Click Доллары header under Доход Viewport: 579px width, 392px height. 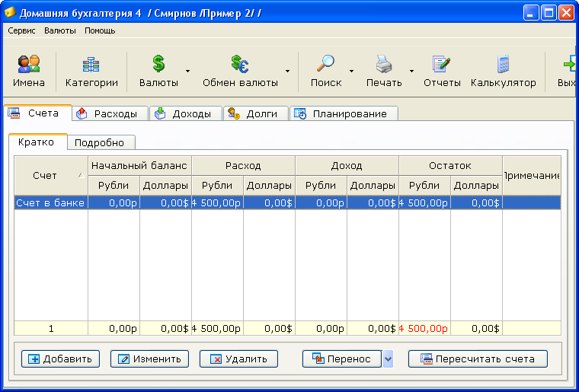pyautogui.click(x=373, y=186)
